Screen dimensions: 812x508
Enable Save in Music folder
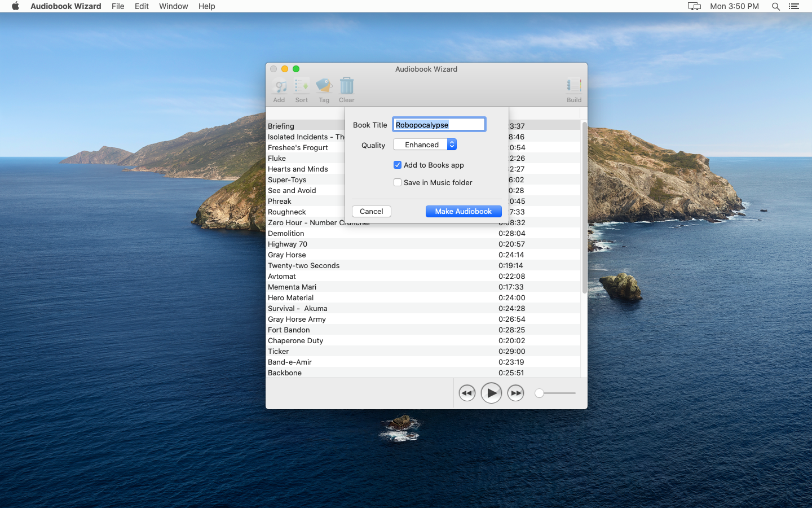398,182
